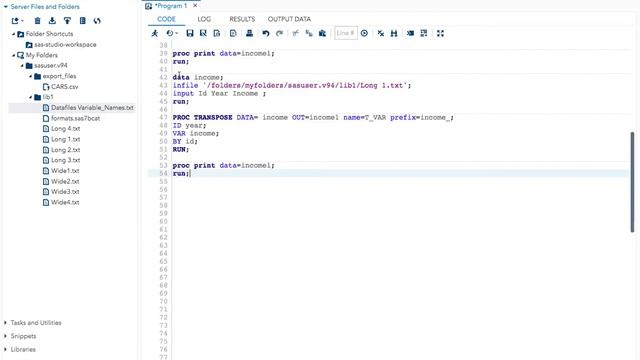The height and width of the screenshot is (360, 640).
Task: Run the program with the running-man icon
Action: pos(155,33)
